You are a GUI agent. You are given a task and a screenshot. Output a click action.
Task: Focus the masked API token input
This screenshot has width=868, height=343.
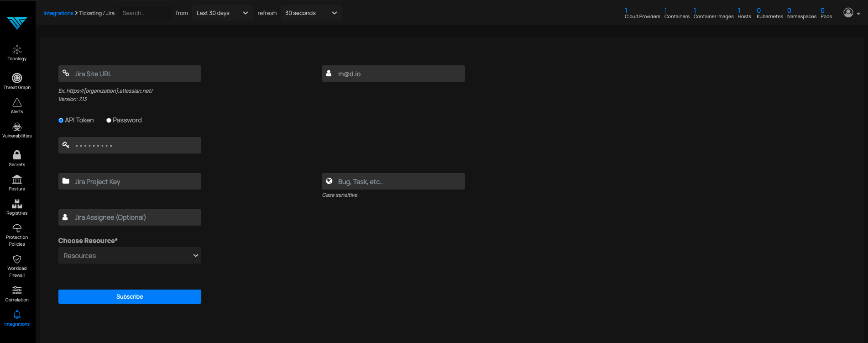tap(130, 145)
